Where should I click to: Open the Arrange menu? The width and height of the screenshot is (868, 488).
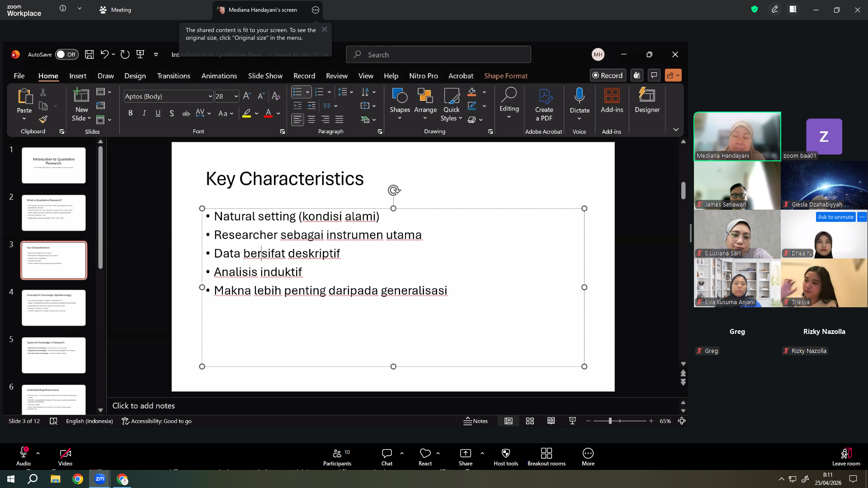pyautogui.click(x=425, y=104)
